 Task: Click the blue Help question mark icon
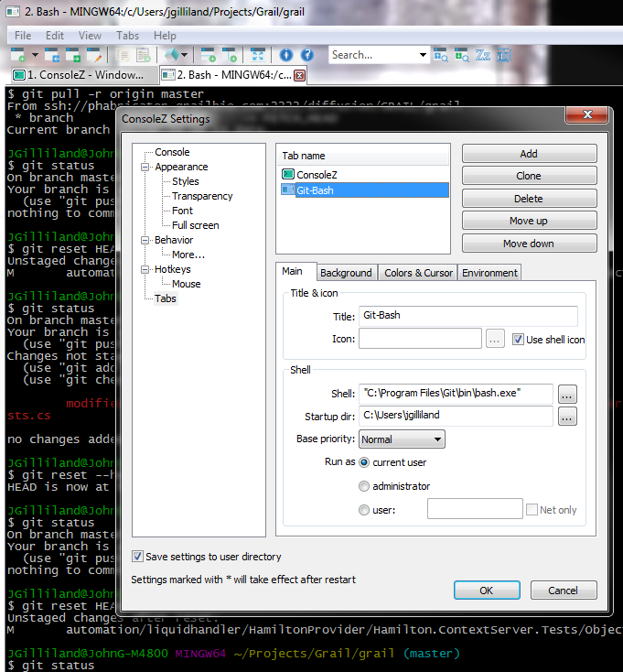pyautogui.click(x=307, y=55)
